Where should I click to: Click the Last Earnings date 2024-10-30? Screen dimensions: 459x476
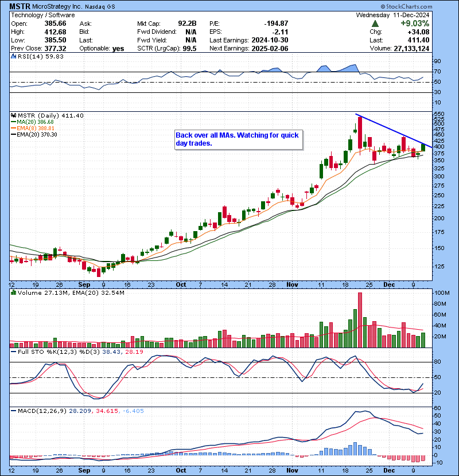click(x=270, y=40)
